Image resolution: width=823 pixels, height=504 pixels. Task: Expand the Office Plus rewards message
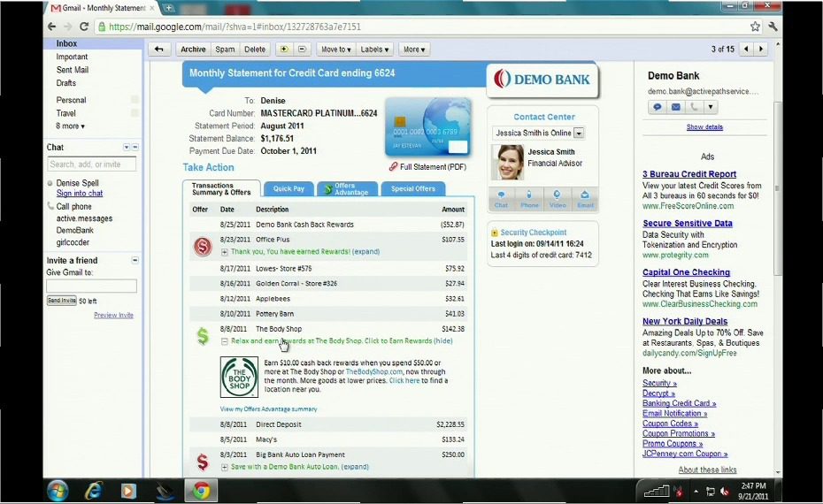pos(224,252)
